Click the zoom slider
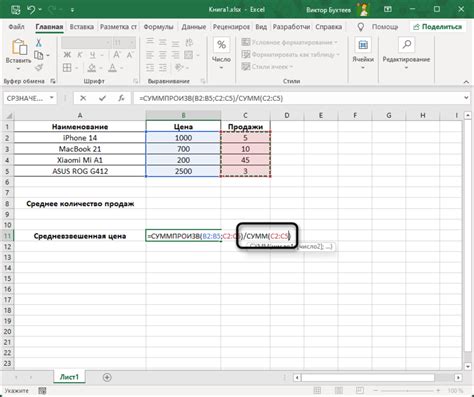The width and height of the screenshot is (474, 397). (x=407, y=390)
